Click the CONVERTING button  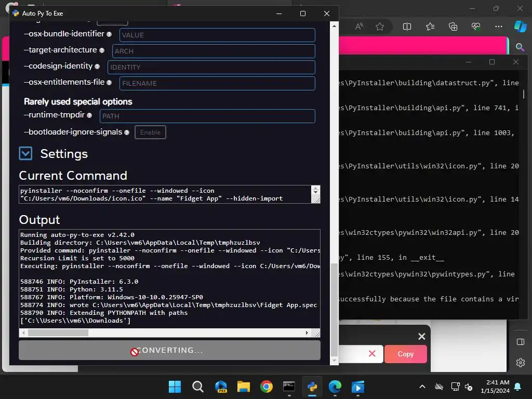click(170, 350)
